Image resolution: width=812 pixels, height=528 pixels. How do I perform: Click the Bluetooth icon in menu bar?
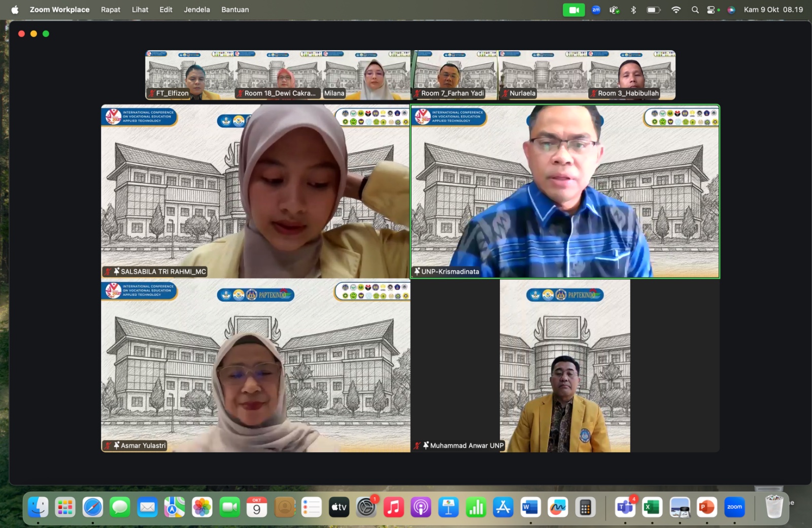tap(633, 10)
